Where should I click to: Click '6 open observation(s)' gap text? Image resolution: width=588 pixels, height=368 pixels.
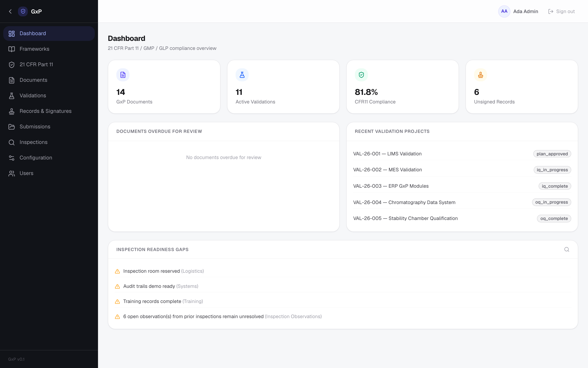193,316
